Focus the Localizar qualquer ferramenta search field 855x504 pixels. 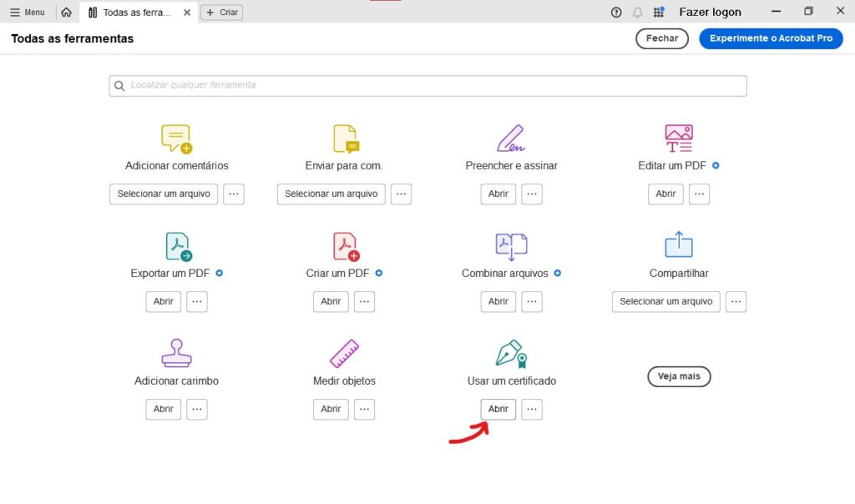click(x=428, y=86)
